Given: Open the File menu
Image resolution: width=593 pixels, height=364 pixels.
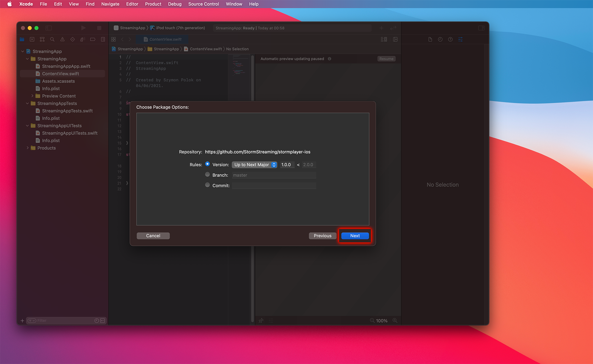Looking at the screenshot, I should (x=43, y=4).
